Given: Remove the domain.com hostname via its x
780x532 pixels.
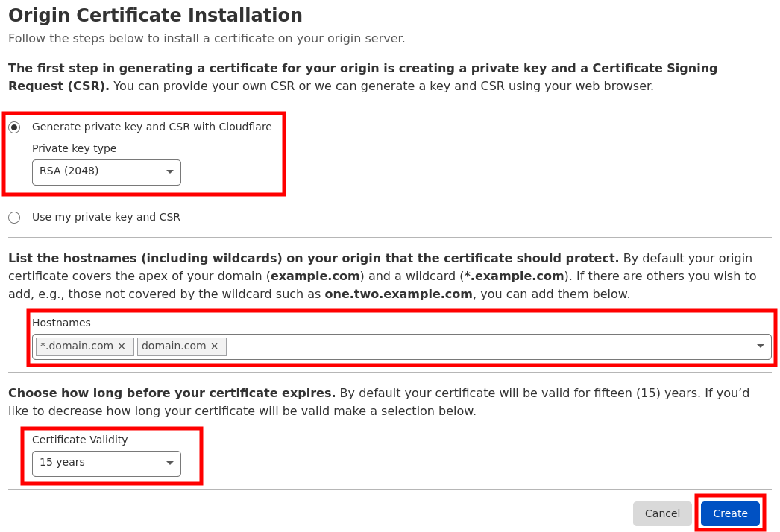Looking at the screenshot, I should (215, 346).
